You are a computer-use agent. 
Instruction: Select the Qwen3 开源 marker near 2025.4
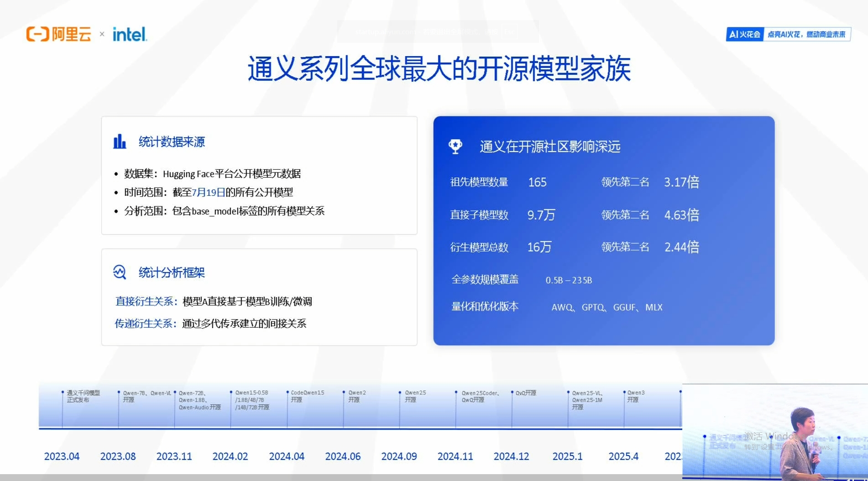(x=624, y=392)
